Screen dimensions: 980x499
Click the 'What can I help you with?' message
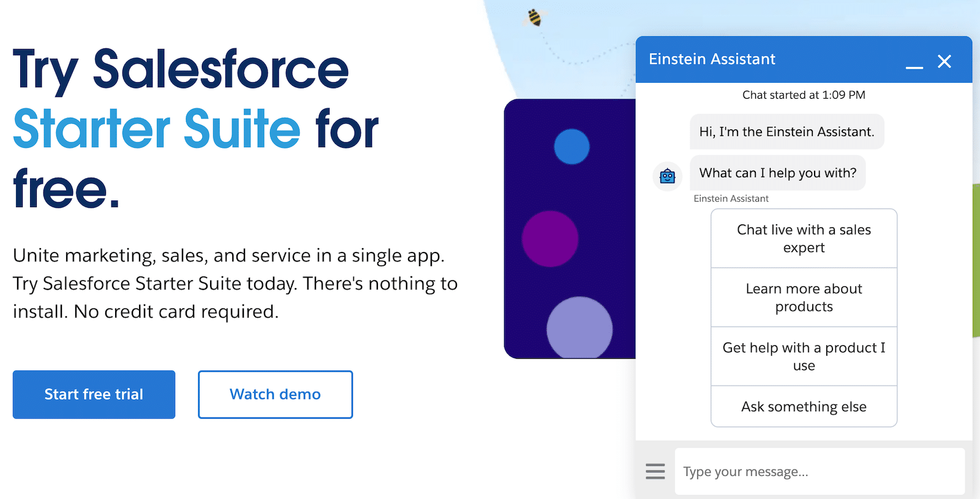coord(778,173)
